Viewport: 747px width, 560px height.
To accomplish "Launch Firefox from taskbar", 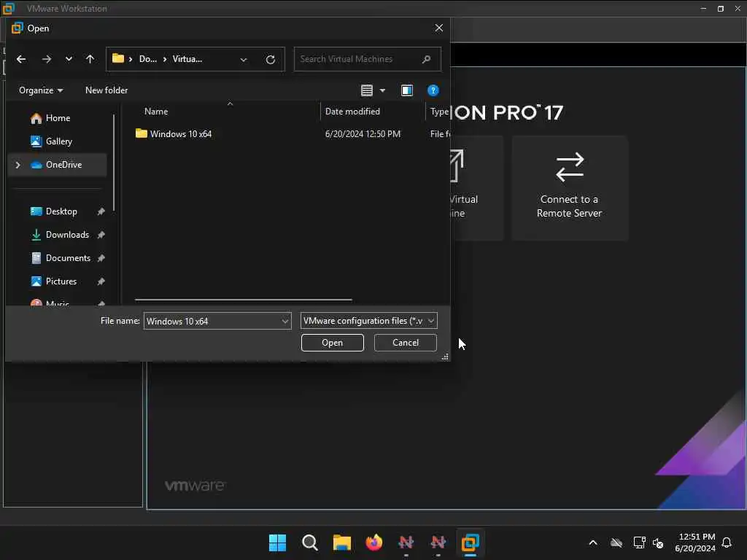I will pyautogui.click(x=374, y=542).
